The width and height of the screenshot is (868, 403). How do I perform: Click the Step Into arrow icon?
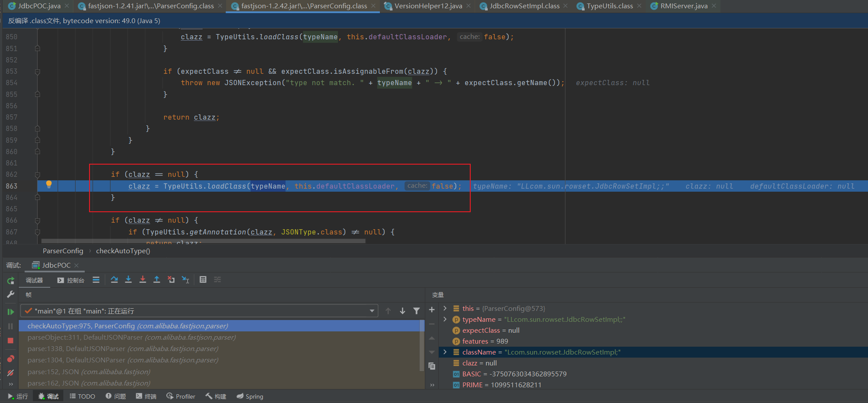point(128,280)
